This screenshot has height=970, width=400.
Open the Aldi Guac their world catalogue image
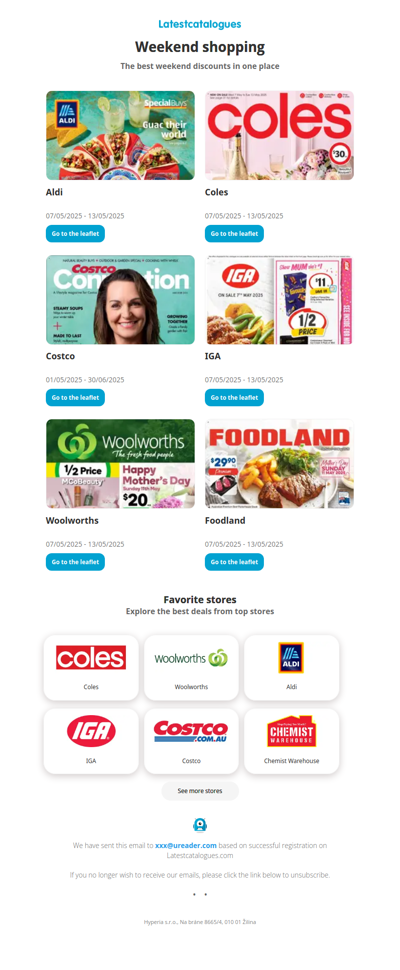[120, 135]
